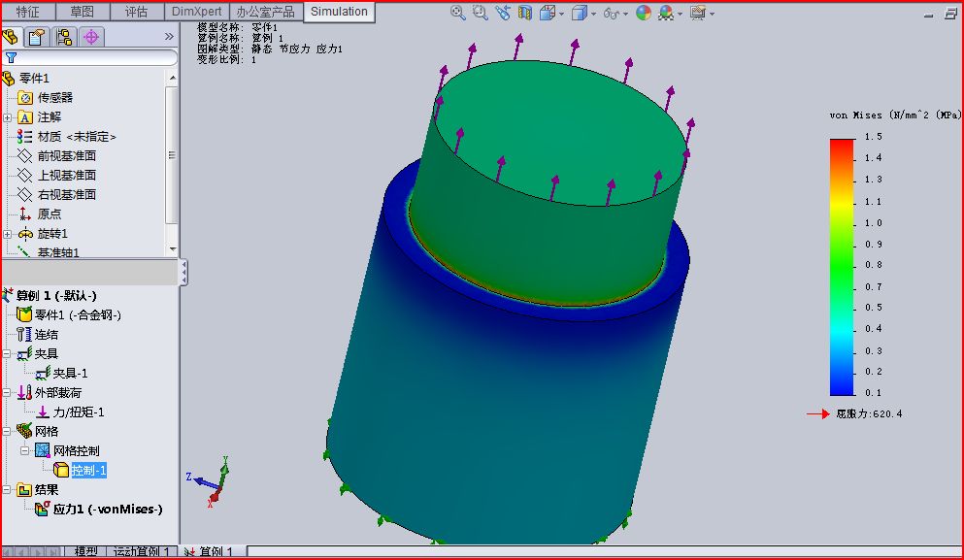Select 算例 1 (-默认-) study root
The image size is (964, 560).
coord(56,296)
